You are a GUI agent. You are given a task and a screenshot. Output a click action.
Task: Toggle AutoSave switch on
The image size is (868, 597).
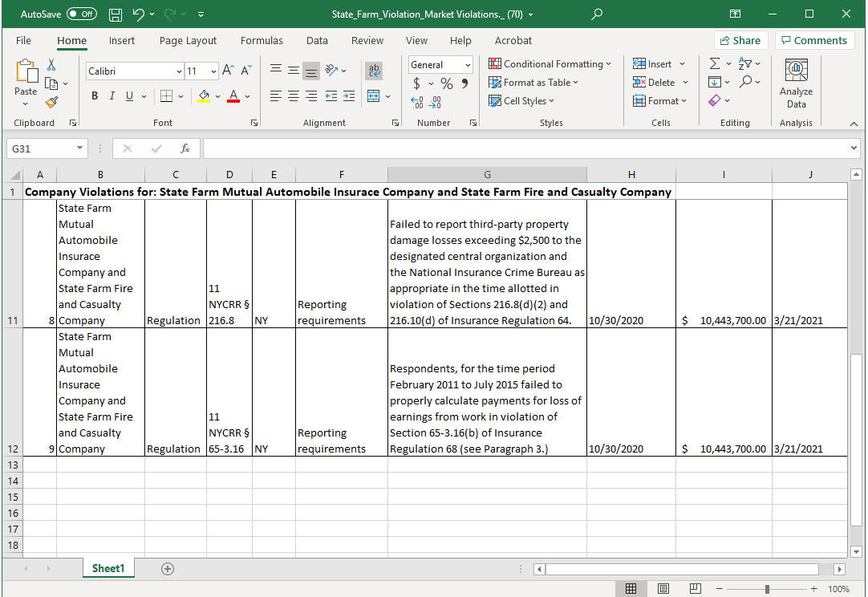pyautogui.click(x=82, y=14)
